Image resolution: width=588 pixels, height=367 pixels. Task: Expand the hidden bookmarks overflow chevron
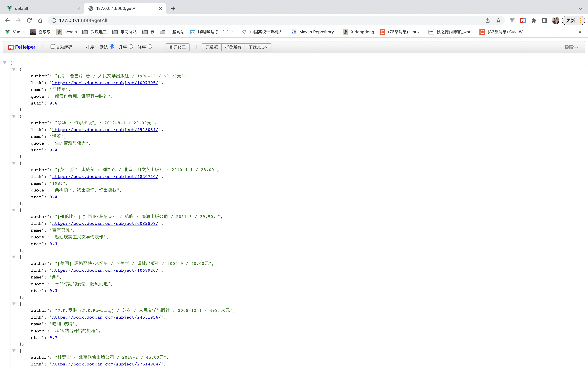pyautogui.click(x=580, y=32)
